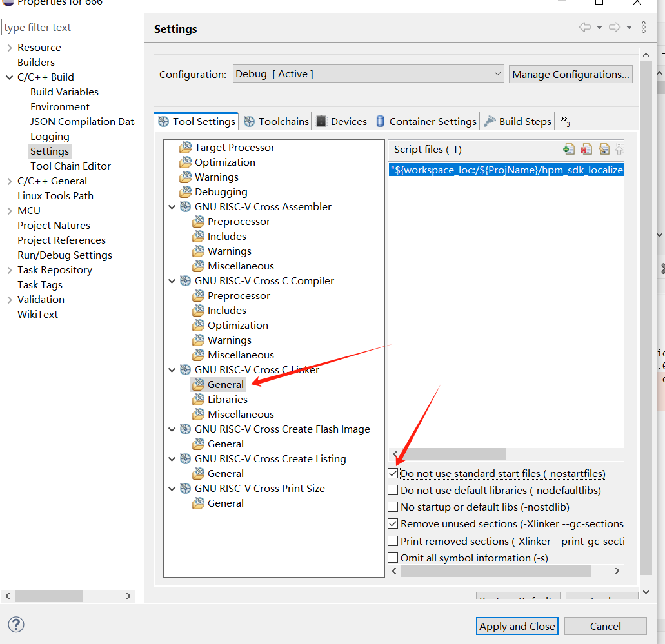This screenshot has width=665, height=644.
Task: Expand the C/C++ General category
Action: tap(9, 181)
